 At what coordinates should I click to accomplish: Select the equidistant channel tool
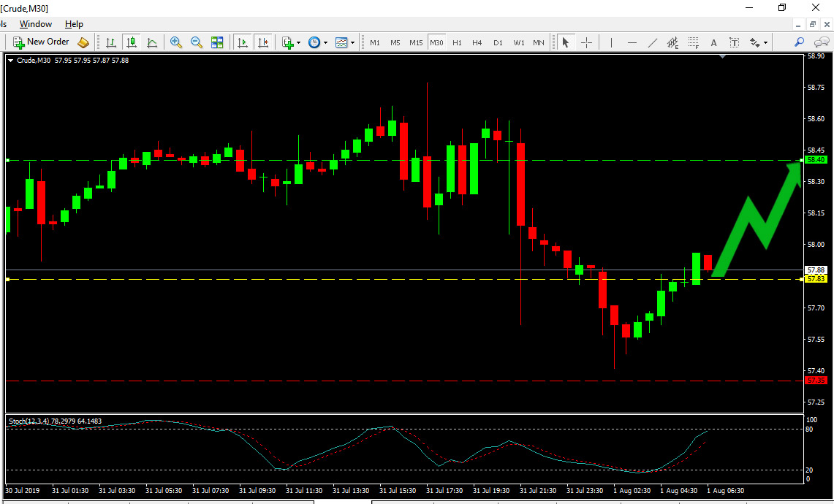point(673,42)
